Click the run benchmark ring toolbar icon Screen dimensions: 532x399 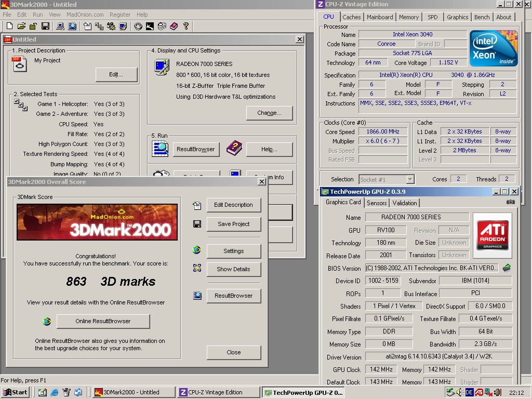138,26
